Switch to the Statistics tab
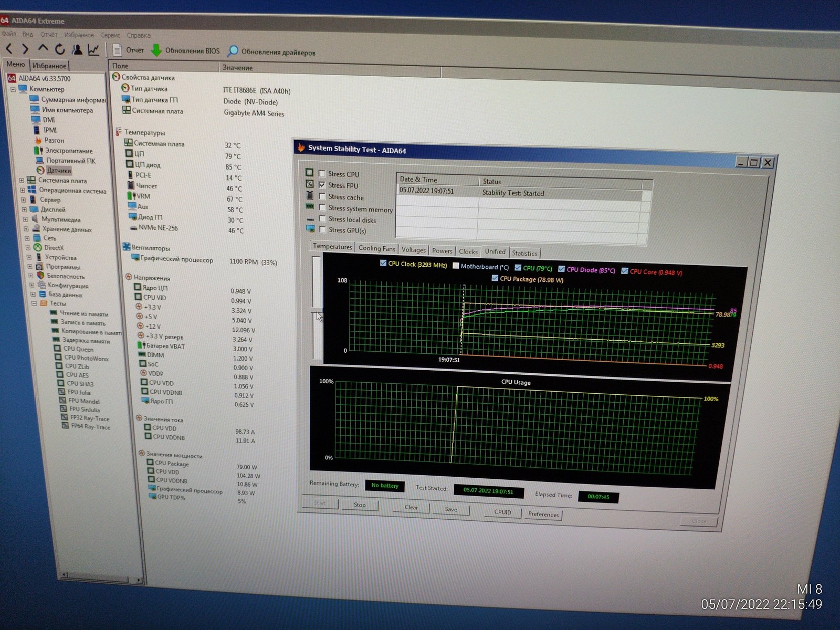This screenshot has height=630, width=840. coord(524,253)
